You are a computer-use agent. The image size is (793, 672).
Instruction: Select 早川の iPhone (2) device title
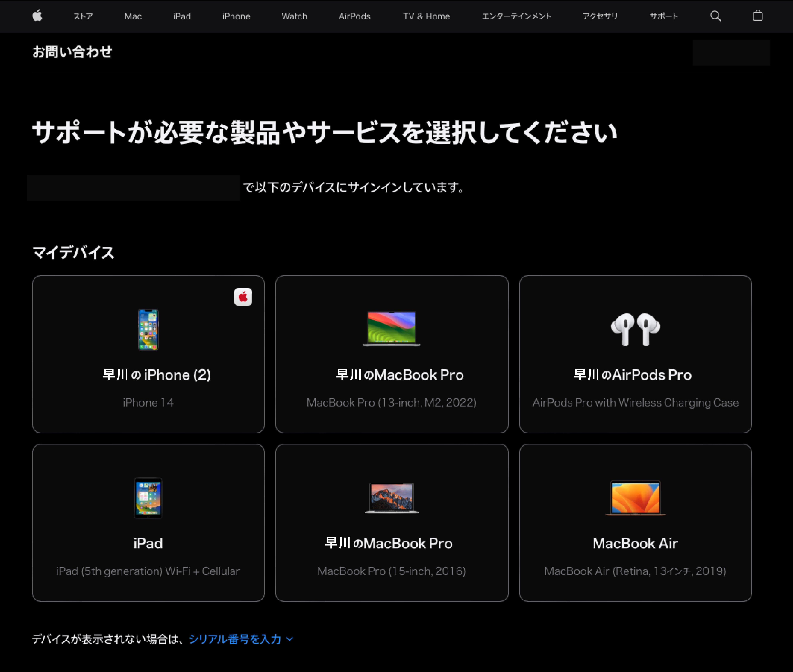coord(157,375)
